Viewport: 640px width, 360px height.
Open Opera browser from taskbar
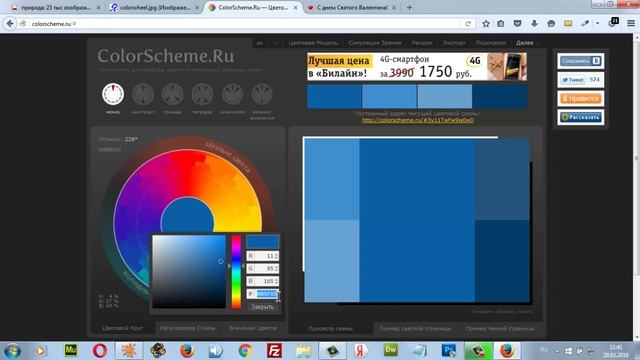(x=100, y=351)
